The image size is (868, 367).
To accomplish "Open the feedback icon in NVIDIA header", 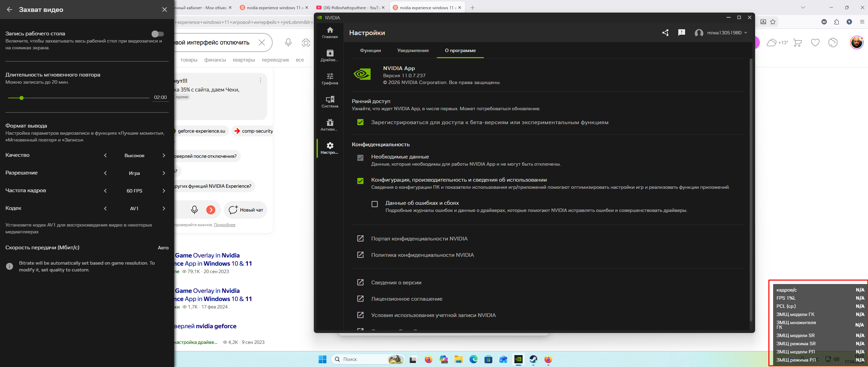I will coord(681,33).
